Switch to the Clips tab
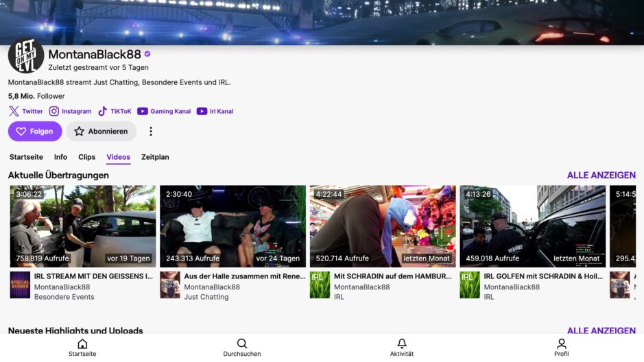This screenshot has height=362, width=644. pyautogui.click(x=86, y=157)
